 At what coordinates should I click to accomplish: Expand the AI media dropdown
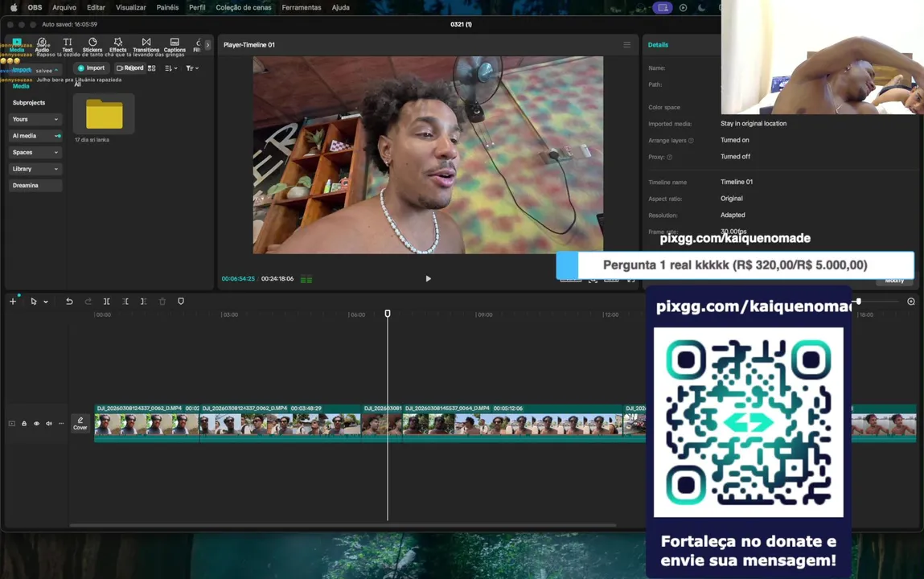pos(35,135)
